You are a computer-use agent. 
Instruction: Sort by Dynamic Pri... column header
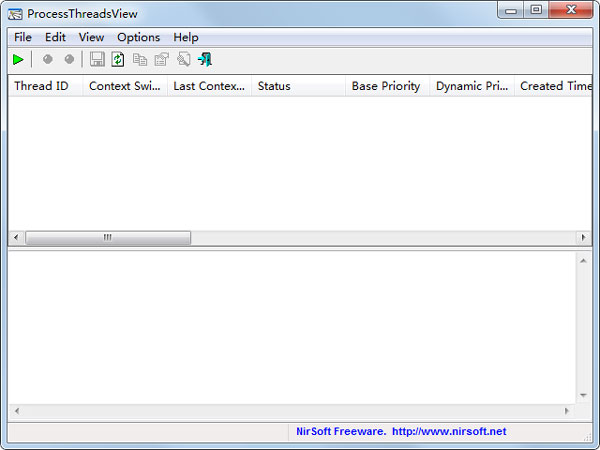click(x=472, y=86)
